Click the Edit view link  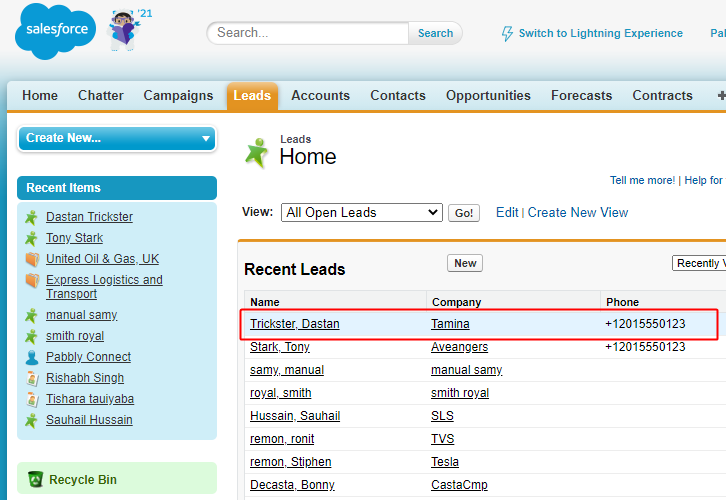[507, 212]
